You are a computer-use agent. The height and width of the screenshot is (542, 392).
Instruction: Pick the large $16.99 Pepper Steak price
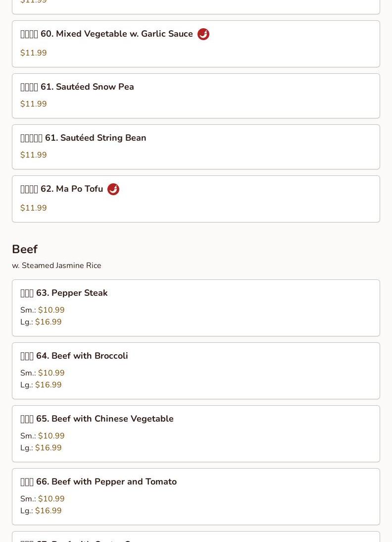[x=48, y=322]
